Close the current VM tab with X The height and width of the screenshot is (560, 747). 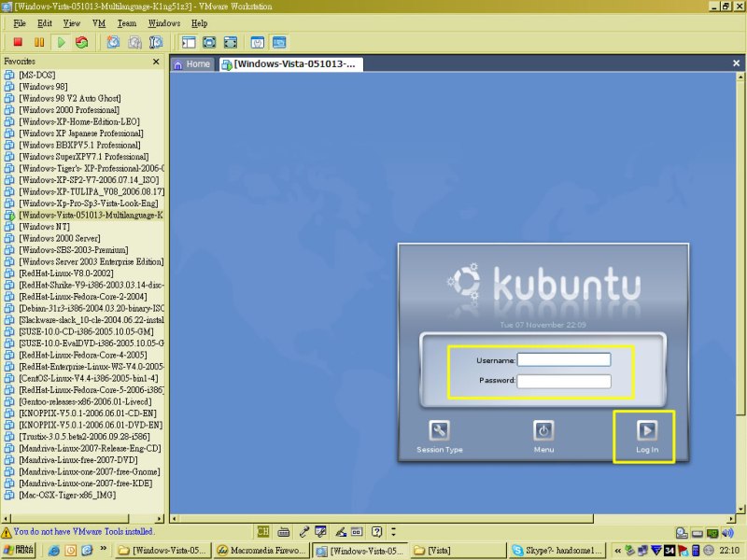(736, 63)
